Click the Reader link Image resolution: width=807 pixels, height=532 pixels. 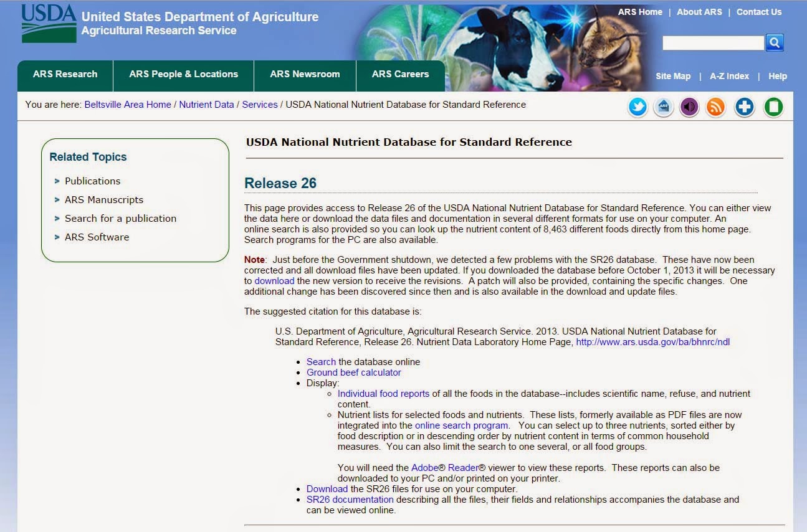click(463, 468)
